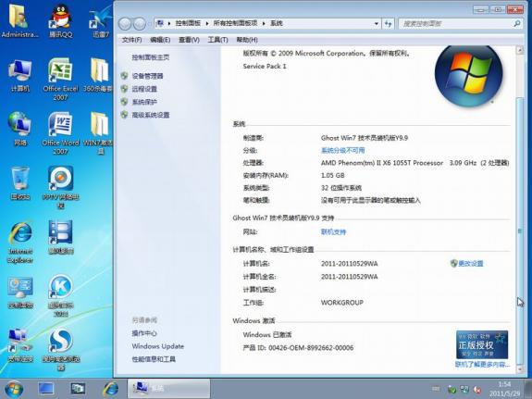
Task: Click the search magnifier icon
Action: [517, 23]
